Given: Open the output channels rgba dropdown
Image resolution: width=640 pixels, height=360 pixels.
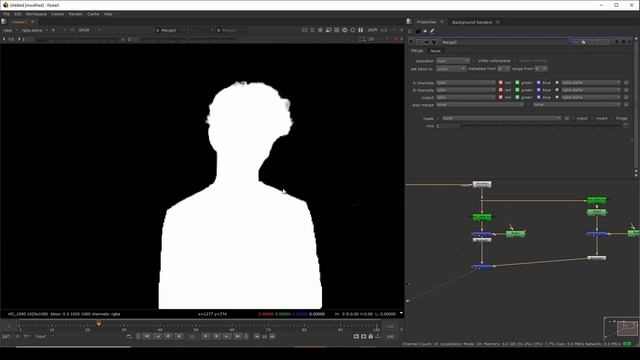Looking at the screenshot, I should pyautogui.click(x=466, y=98).
